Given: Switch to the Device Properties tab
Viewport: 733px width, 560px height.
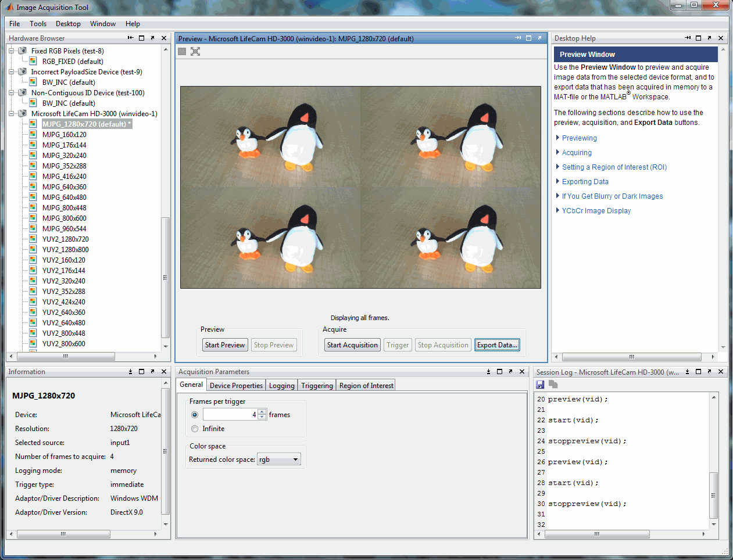Looking at the screenshot, I should click(x=236, y=385).
